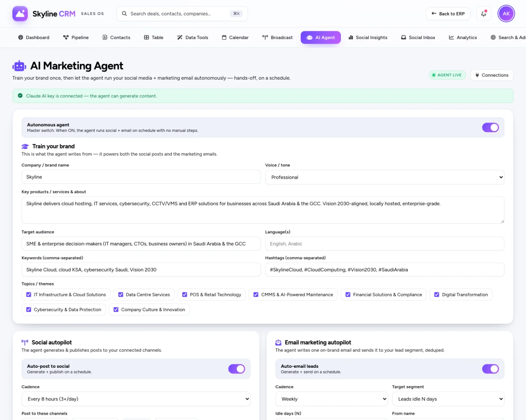Switch to the Dashboard tab
Viewport: 526px width, 420px height.
pos(34,38)
